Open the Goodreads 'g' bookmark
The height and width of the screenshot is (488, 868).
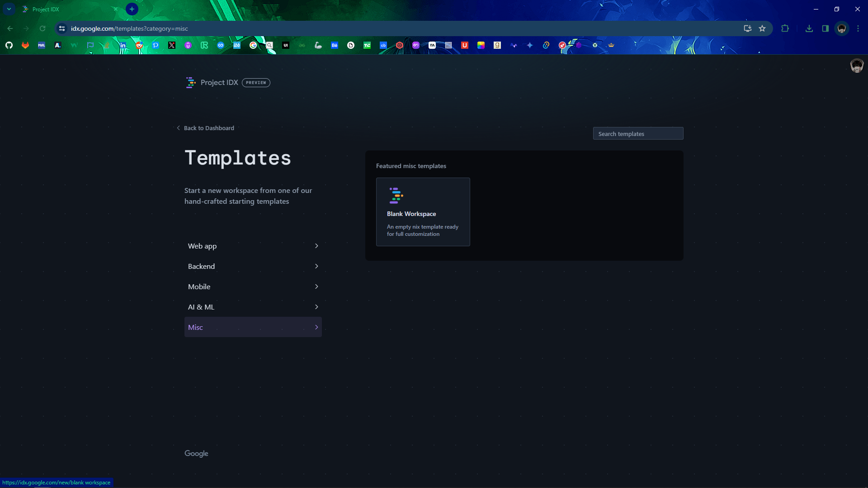pos(497,45)
